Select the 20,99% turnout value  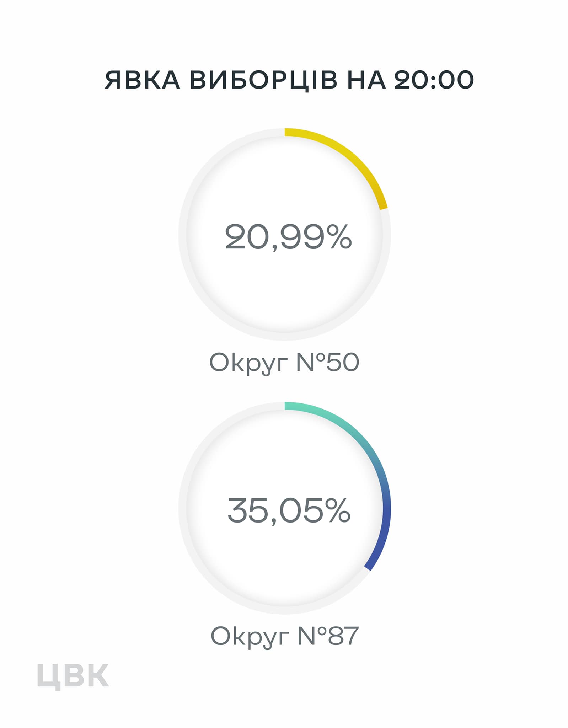(288, 237)
